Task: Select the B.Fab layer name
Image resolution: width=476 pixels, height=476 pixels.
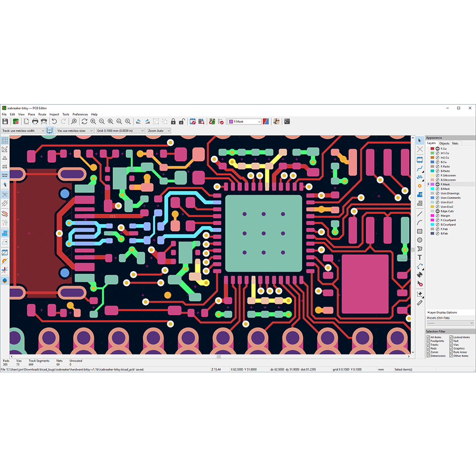Action: (x=444, y=234)
